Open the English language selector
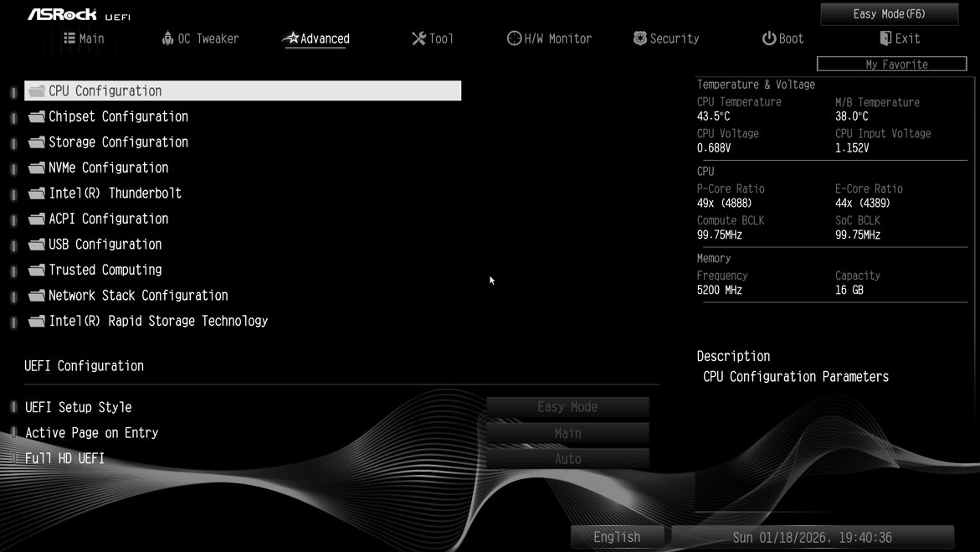Image resolution: width=980 pixels, height=552 pixels. click(x=617, y=536)
